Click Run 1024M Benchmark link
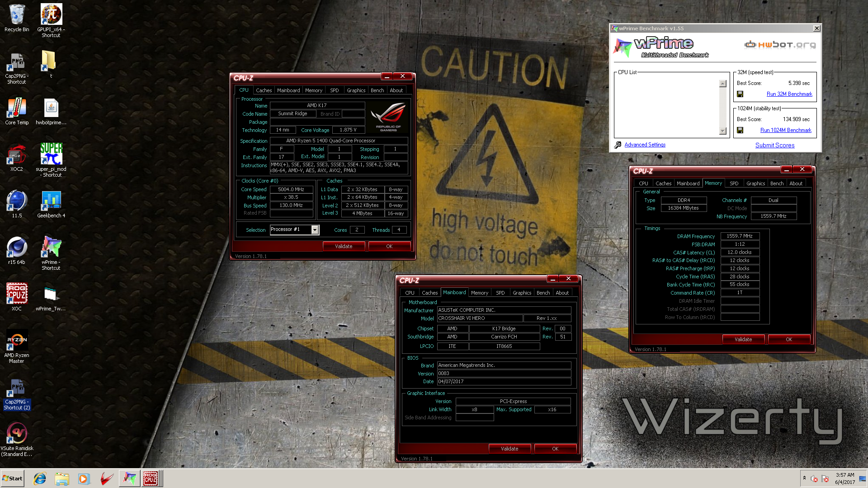Viewport: 868px width, 488px height. [786, 130]
